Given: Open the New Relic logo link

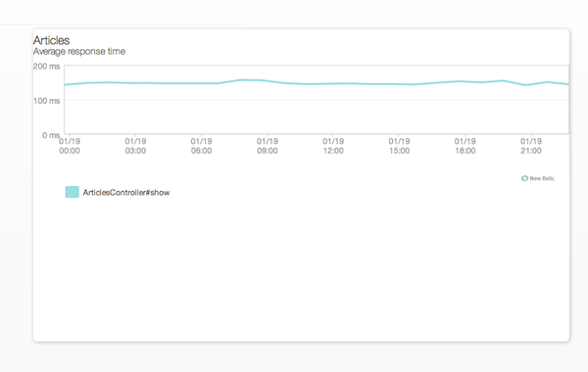Looking at the screenshot, I should [x=538, y=178].
